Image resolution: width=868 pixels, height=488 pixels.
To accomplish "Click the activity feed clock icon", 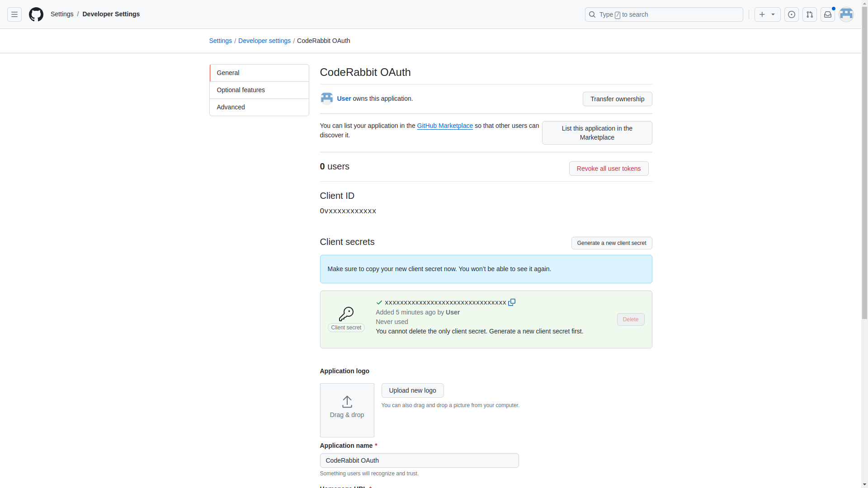I will point(792,14).
